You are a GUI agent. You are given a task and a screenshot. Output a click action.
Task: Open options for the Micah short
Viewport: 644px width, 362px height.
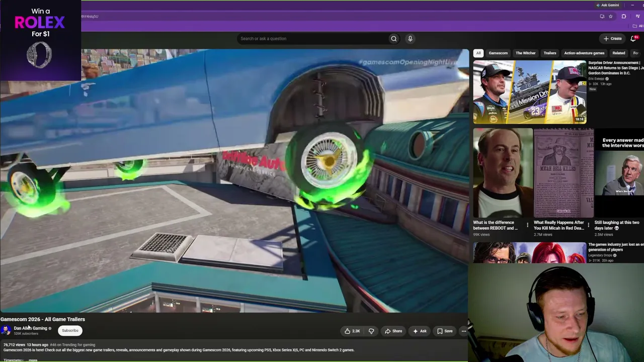point(588,225)
